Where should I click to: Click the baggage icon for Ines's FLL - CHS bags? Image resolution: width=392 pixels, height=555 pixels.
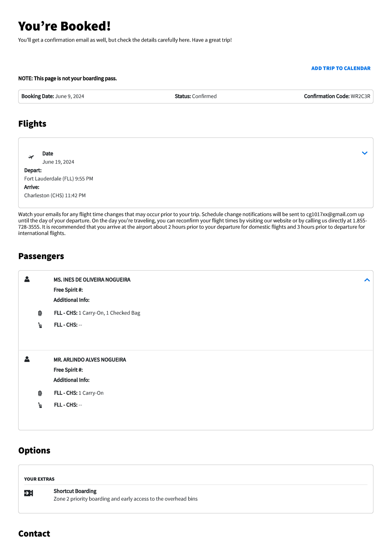(x=40, y=313)
